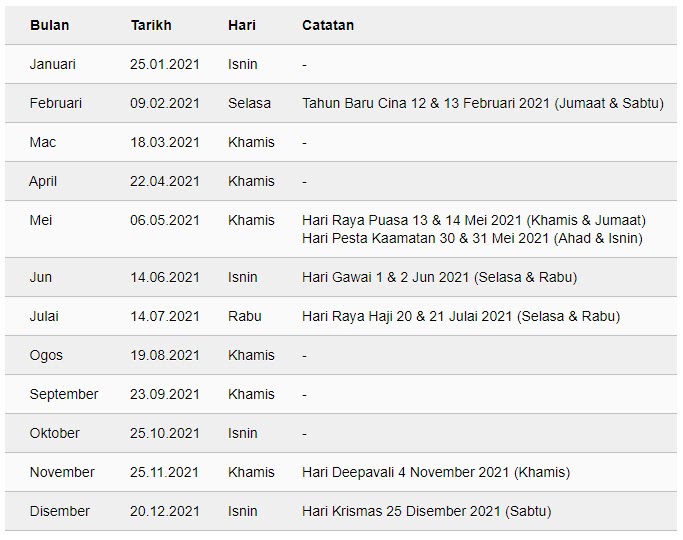
Task: Select the date 20.12.2021
Action: (x=165, y=511)
